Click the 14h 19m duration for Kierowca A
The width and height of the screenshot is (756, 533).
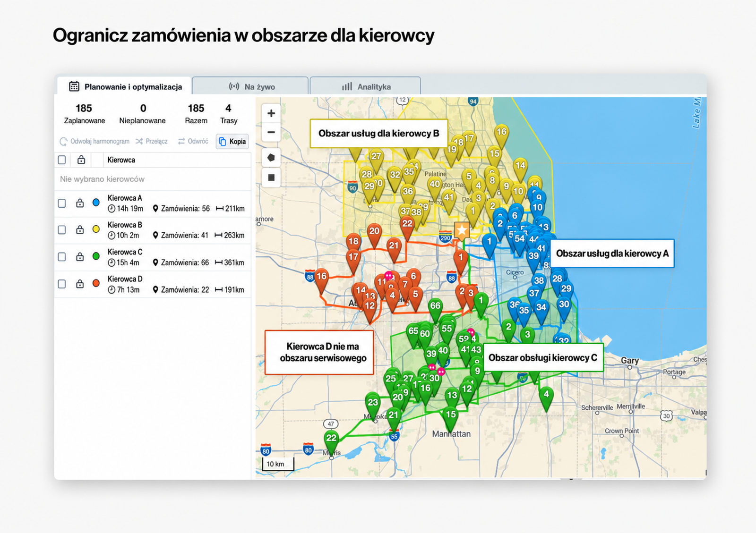click(125, 209)
